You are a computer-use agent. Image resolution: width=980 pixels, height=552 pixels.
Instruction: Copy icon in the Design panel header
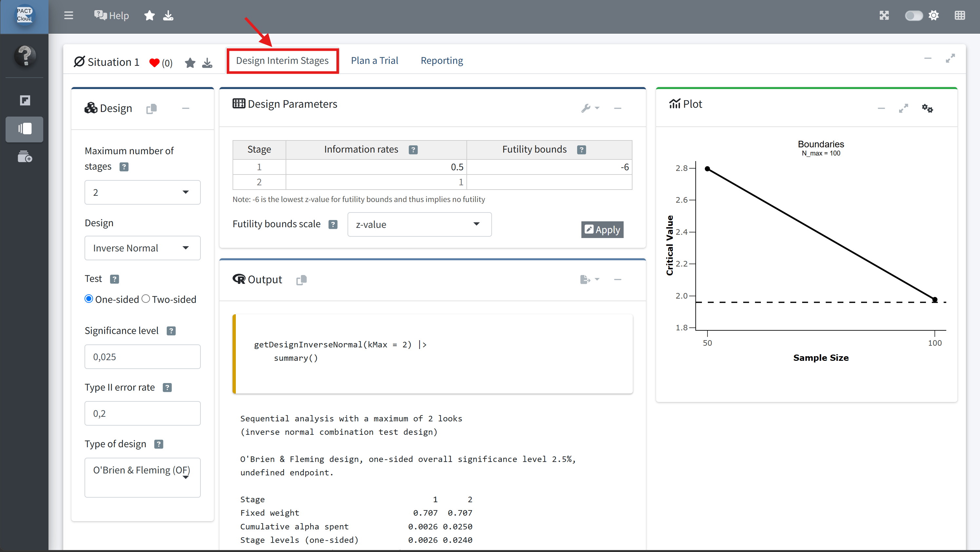pyautogui.click(x=151, y=109)
